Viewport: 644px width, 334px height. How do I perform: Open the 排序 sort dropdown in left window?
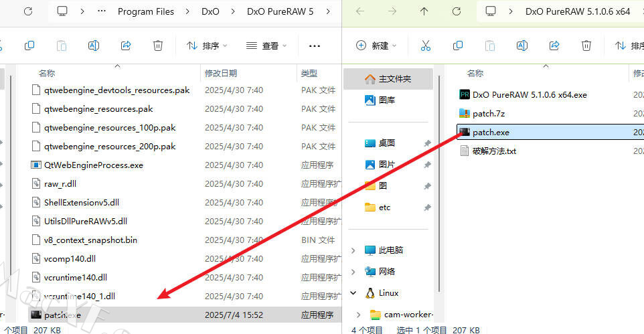207,46
